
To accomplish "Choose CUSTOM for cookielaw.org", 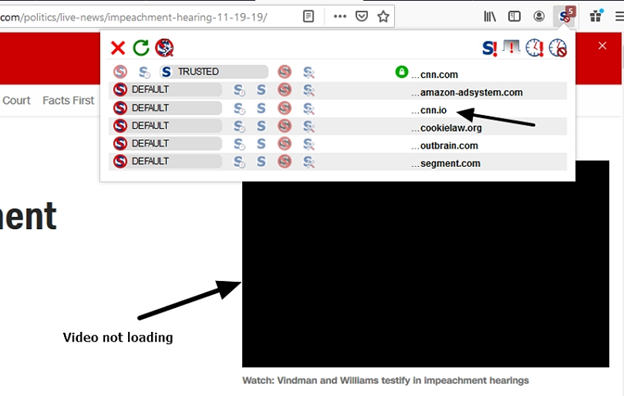I will click(x=309, y=127).
